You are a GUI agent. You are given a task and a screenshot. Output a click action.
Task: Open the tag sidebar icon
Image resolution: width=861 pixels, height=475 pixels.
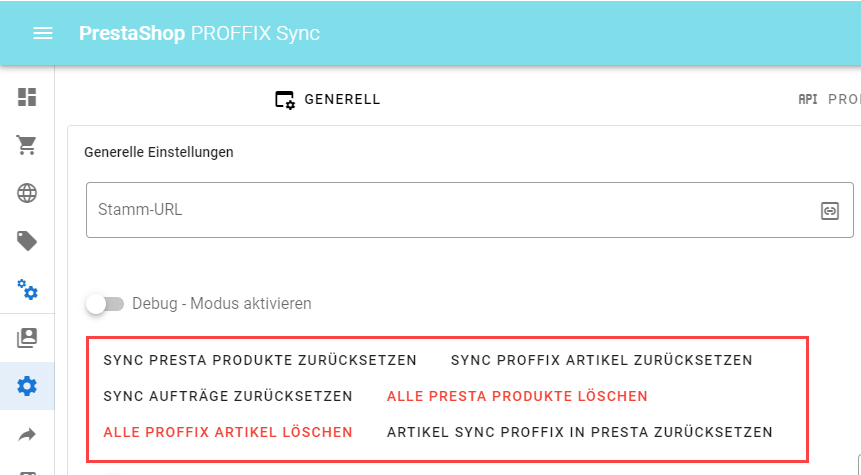point(27,241)
